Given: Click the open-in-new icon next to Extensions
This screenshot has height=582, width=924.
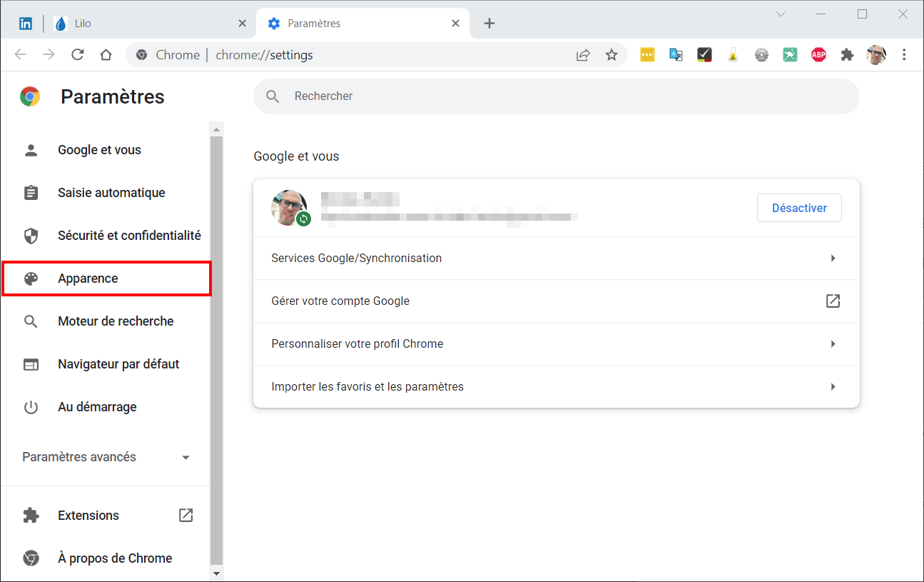Looking at the screenshot, I should [186, 515].
